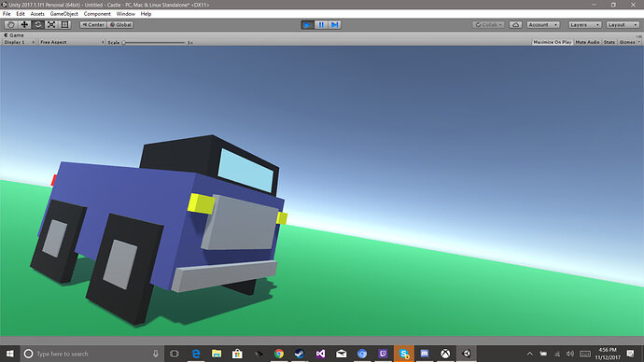Open the GameObject menu
Image resolution: width=644 pixels, height=362 pixels.
tap(64, 14)
